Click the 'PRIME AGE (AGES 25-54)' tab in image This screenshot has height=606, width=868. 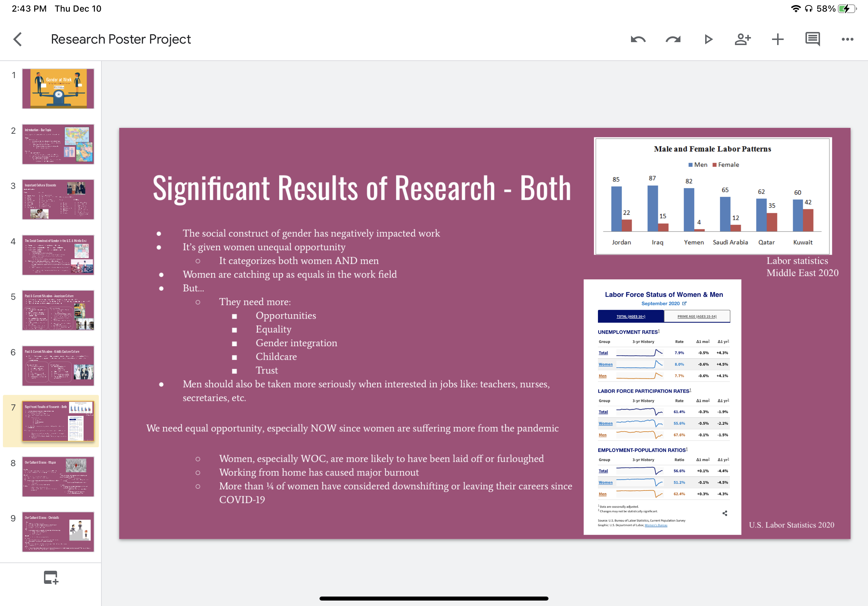tap(697, 316)
